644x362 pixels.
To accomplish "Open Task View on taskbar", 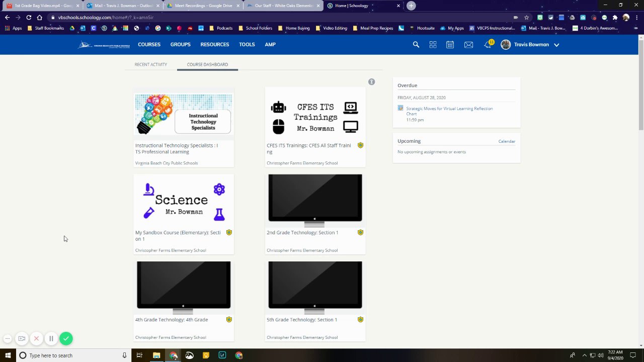I will (140, 355).
